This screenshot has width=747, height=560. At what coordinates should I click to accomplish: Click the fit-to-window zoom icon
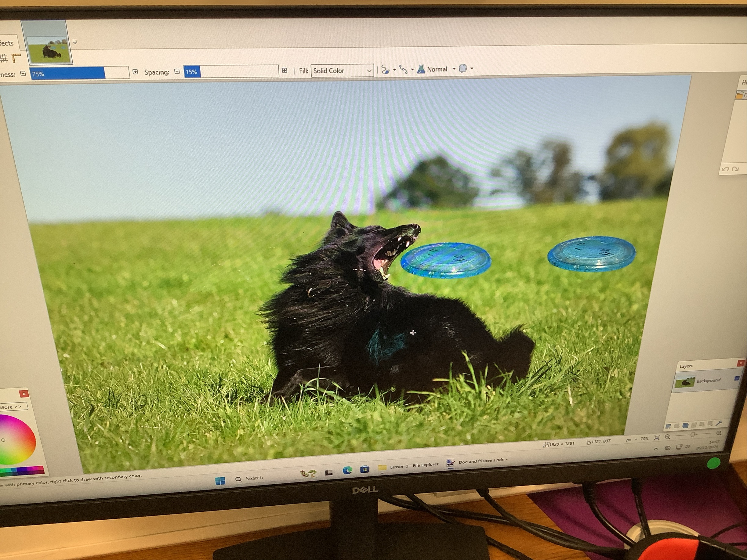coord(657,438)
